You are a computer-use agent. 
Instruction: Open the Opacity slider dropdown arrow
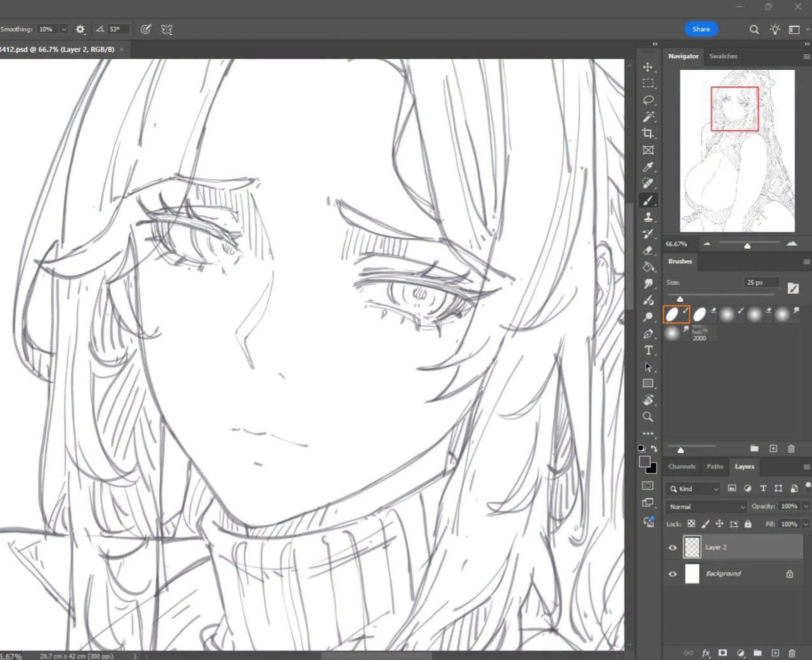tap(805, 506)
